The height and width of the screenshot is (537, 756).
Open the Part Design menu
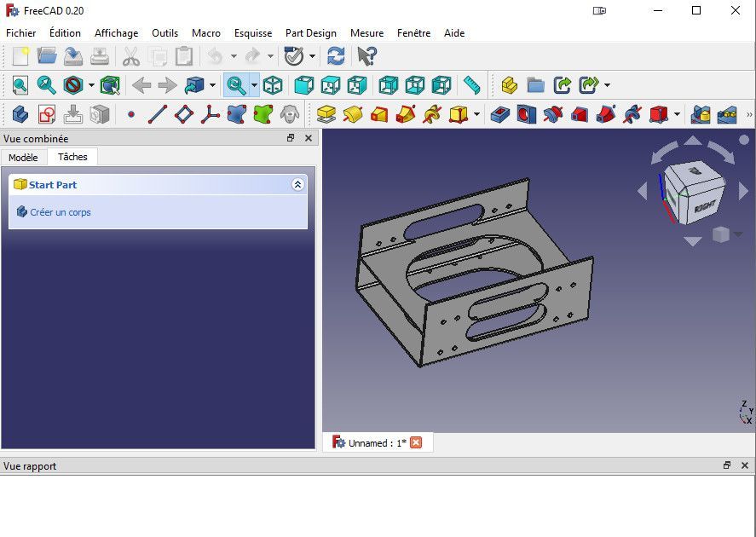311,33
